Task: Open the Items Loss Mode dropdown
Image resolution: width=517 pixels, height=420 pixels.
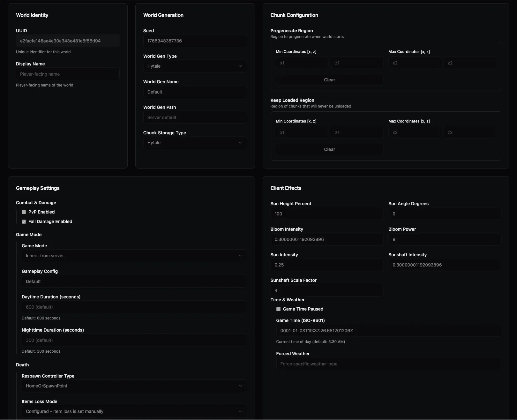Action: [x=134, y=411]
